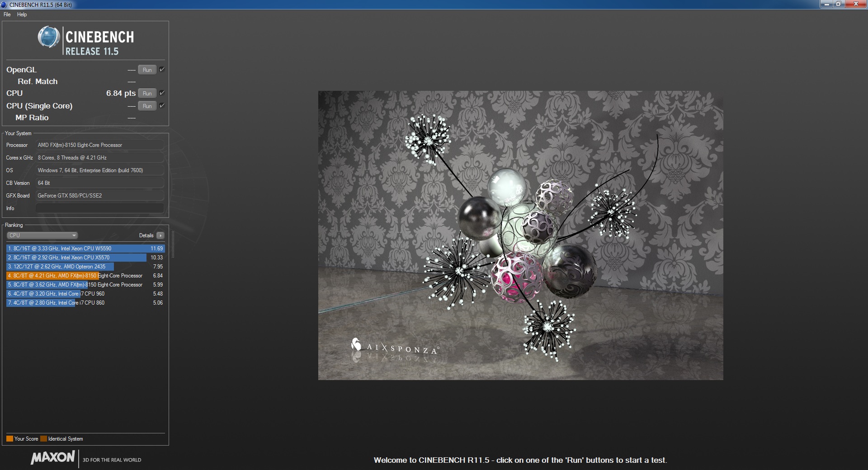
Task: Click the Info input field
Action: click(99, 208)
